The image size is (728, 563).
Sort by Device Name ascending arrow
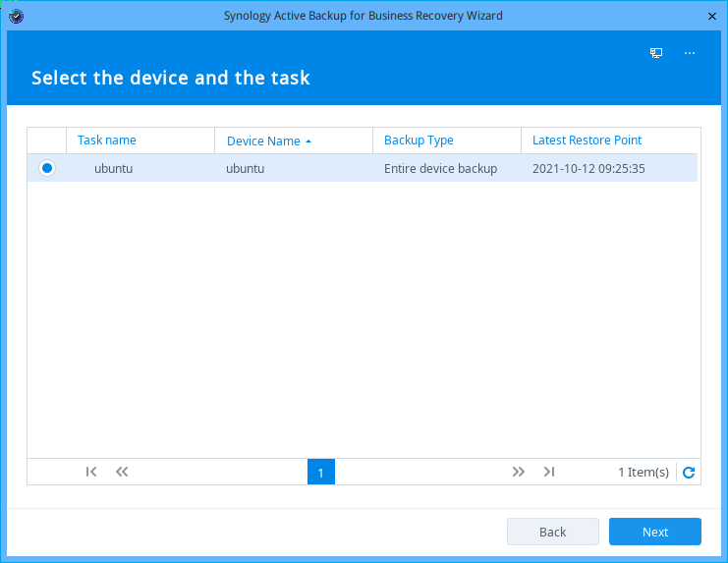(x=308, y=141)
